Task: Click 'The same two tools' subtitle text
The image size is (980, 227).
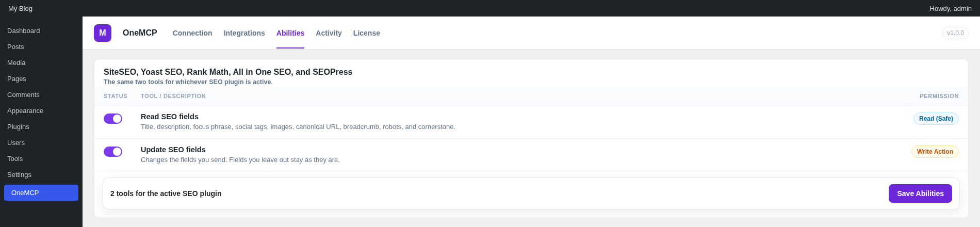Action: (188, 82)
